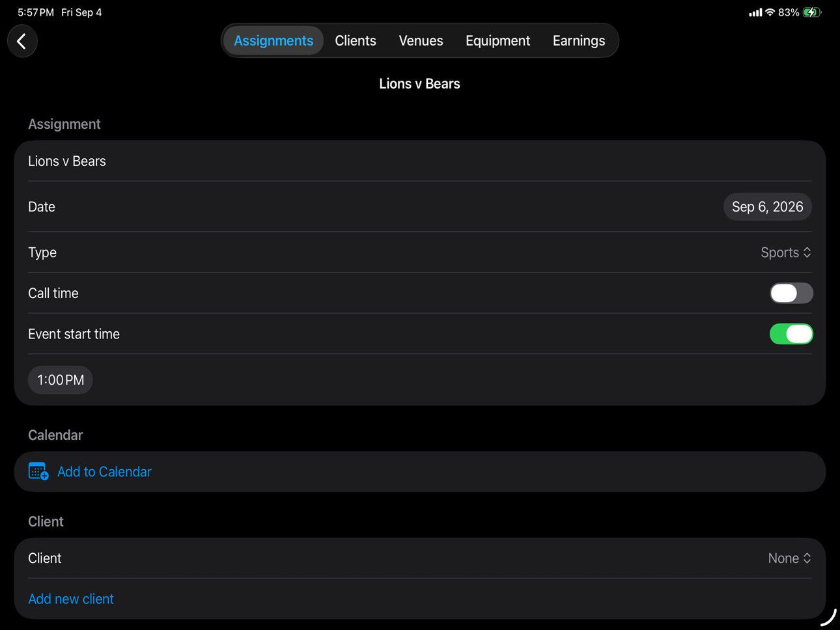The width and height of the screenshot is (840, 630).
Task: Tap the Calendar section header
Action: point(55,435)
